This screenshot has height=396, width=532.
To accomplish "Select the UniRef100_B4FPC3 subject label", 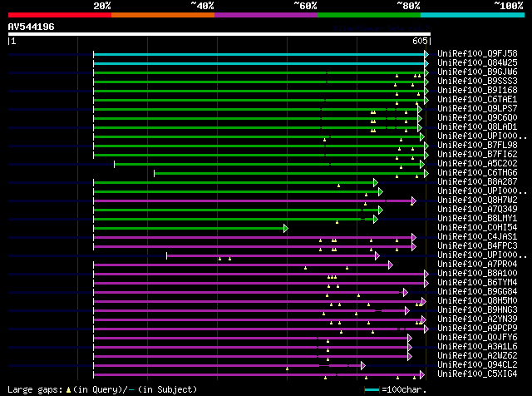I will click(477, 246).
